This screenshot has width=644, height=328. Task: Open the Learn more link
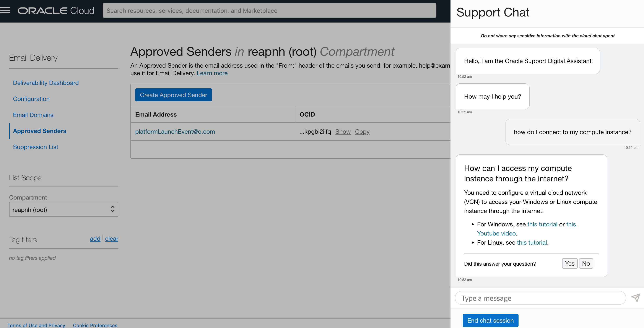click(212, 73)
